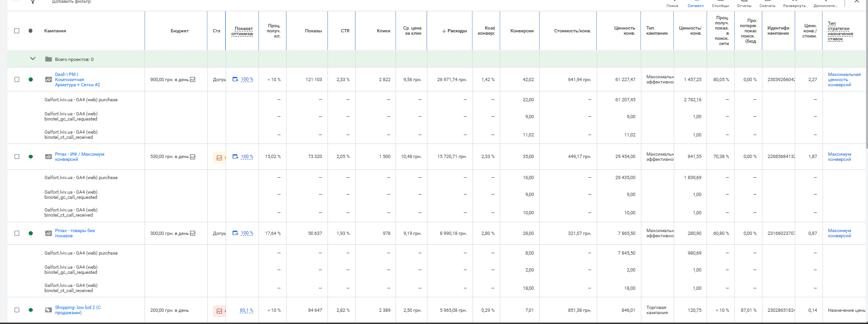Check the box for Dash PM campaign row
868x324 pixels.
(17, 80)
